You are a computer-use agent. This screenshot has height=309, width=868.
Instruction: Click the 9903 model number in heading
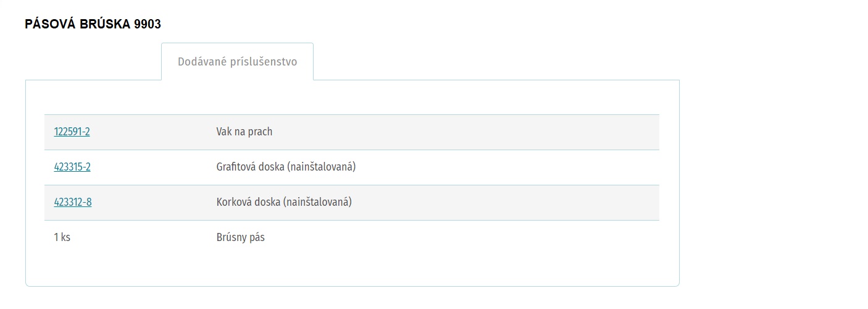tap(148, 24)
